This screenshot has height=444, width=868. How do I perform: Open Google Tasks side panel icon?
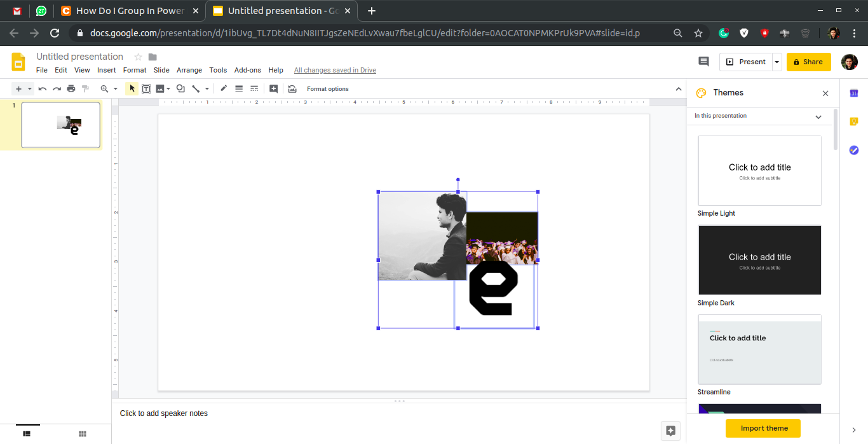coord(854,150)
